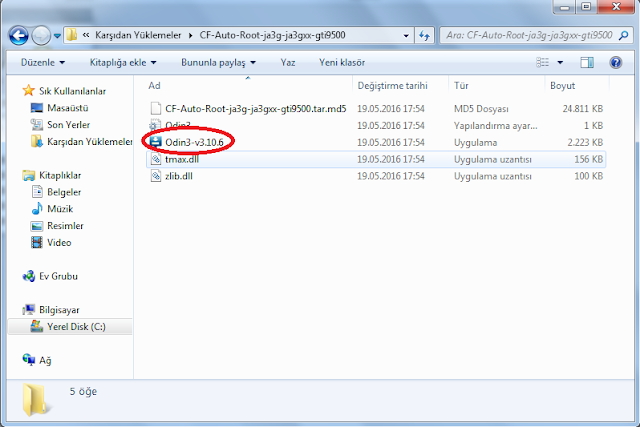Click the Sık Kullanılanlar star icon
This screenshot has width=640, height=427.
coord(28,90)
